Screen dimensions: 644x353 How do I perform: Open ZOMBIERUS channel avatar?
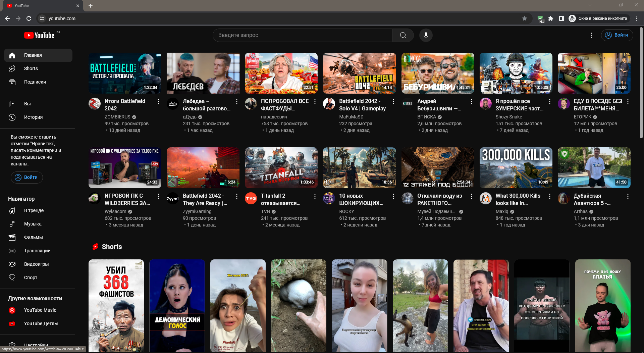click(x=95, y=104)
